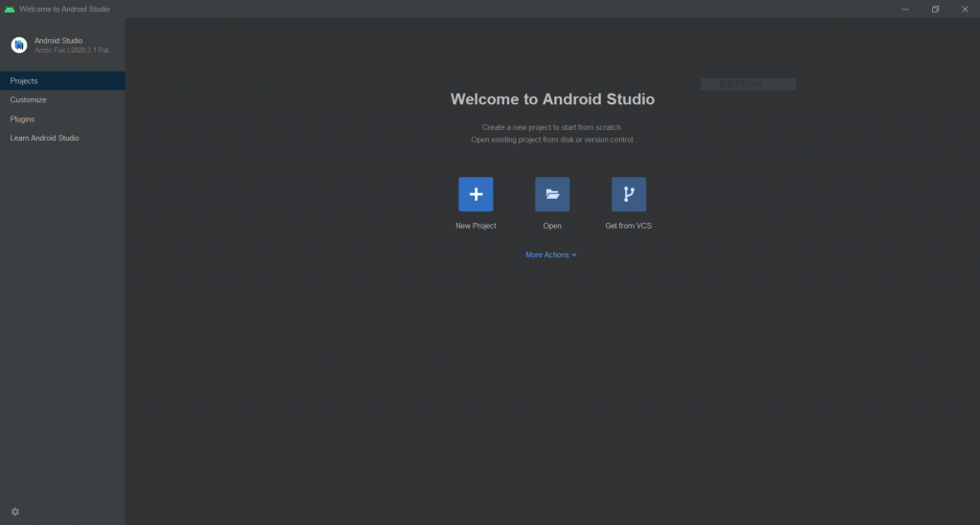Click the Android Studio logo in sidebar
Image resolution: width=980 pixels, height=525 pixels.
tap(19, 45)
